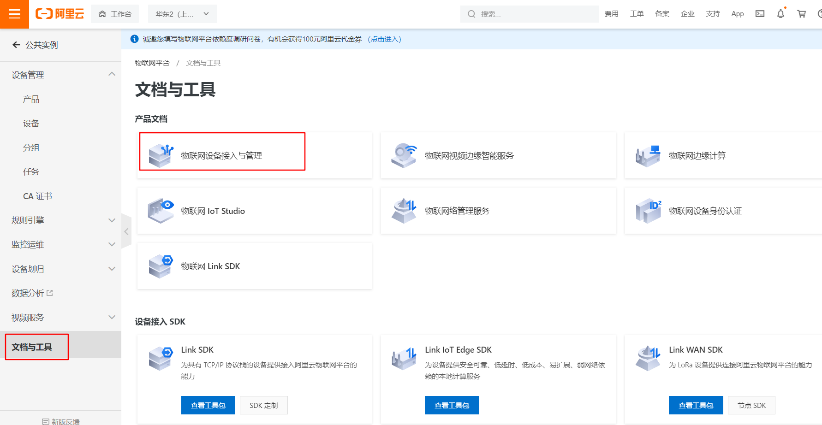Viewport: 822px width, 425px height.
Task: Open the 物联网边缘计算 doc card
Action: [723, 155]
